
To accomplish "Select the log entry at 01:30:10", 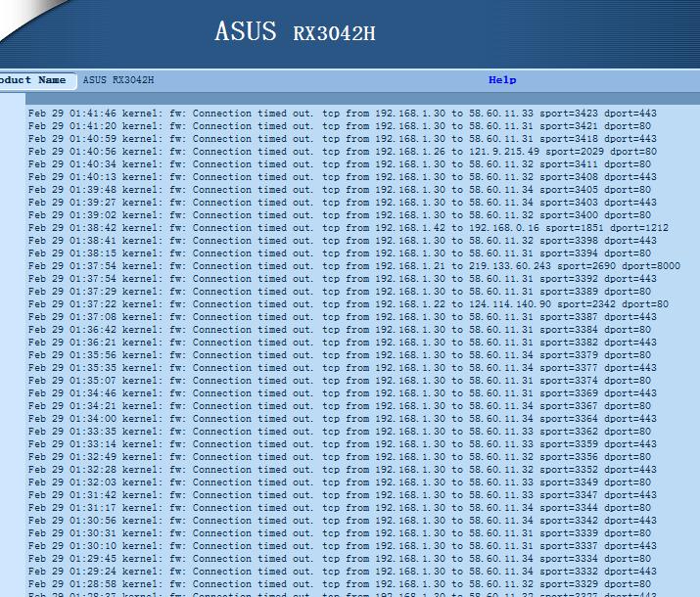I will [x=343, y=546].
